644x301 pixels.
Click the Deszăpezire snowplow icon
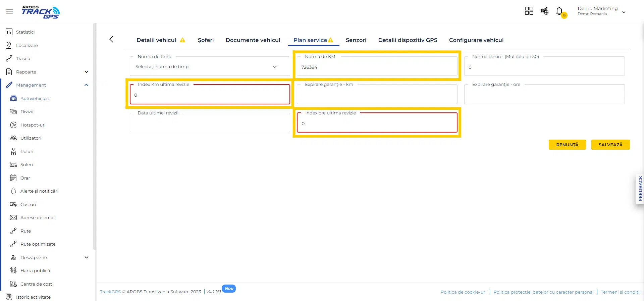pyautogui.click(x=13, y=257)
